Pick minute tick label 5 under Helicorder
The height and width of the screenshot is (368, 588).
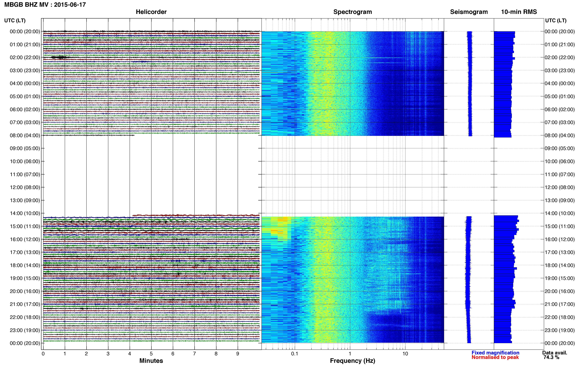pos(151,354)
